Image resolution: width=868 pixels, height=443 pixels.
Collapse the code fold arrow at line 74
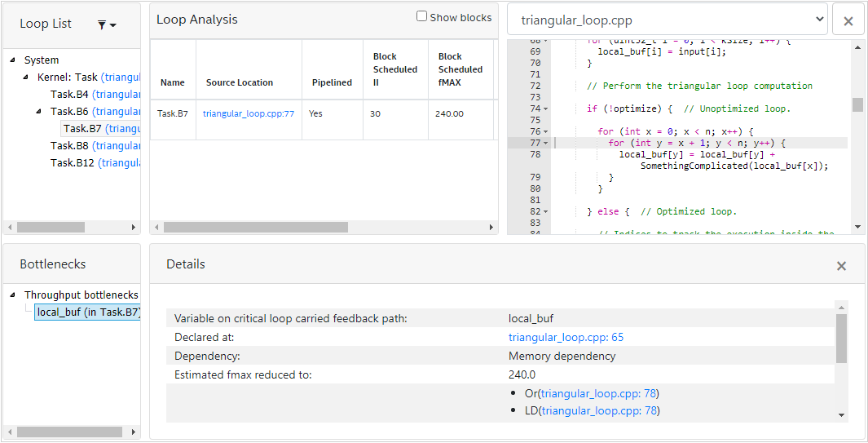coord(546,109)
